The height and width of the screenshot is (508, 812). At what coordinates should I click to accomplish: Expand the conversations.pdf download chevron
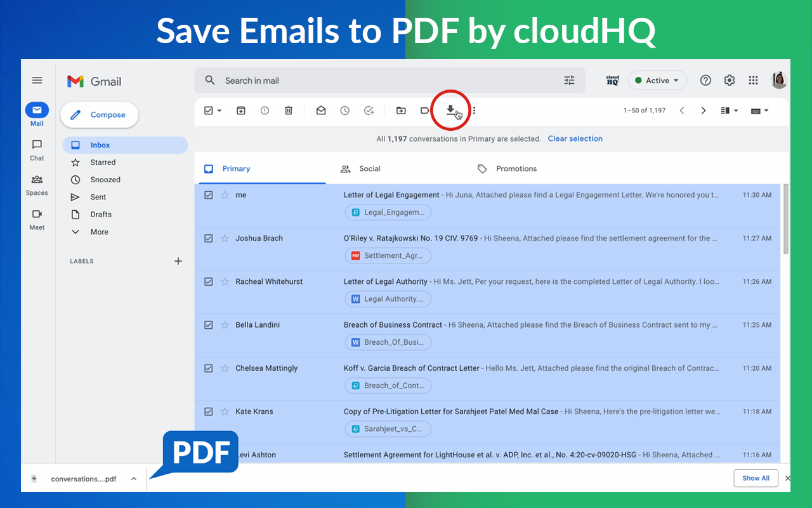(x=133, y=478)
